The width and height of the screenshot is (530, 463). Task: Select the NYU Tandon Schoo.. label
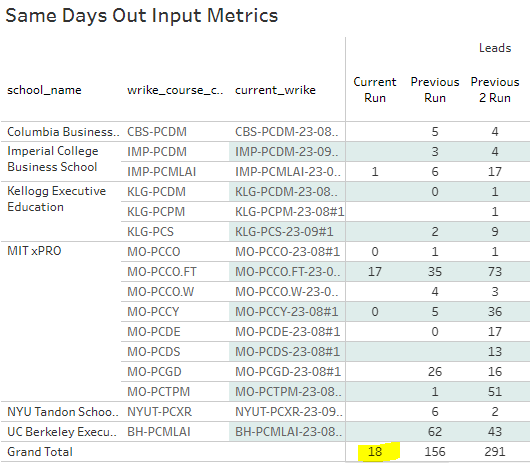(x=63, y=412)
